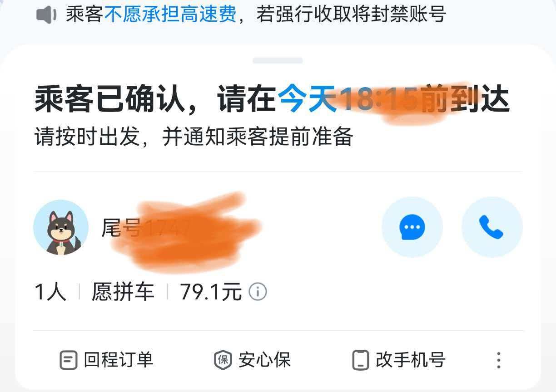Image resolution: width=556 pixels, height=392 pixels.
Task: Open the passenger's dog avatar
Action: tap(61, 227)
